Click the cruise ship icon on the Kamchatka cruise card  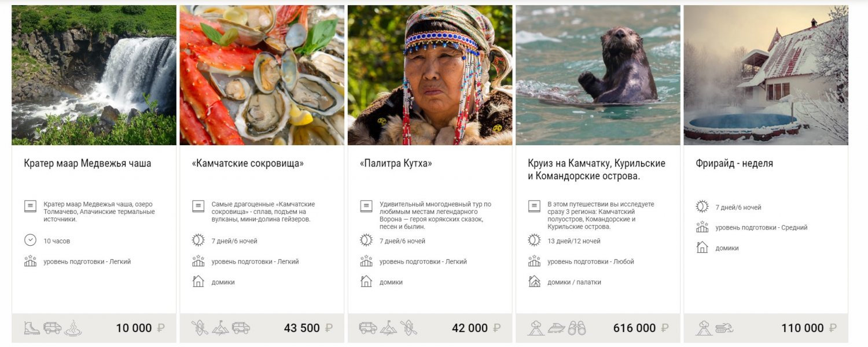tap(556, 328)
